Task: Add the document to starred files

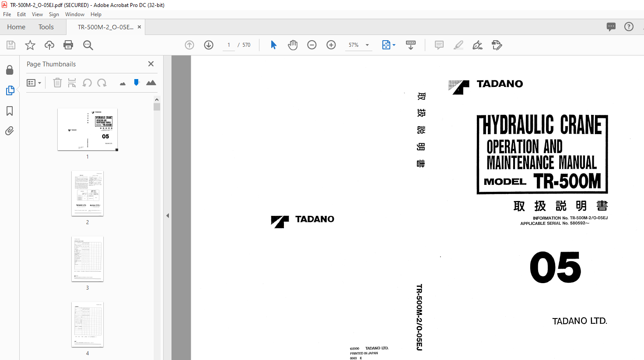Action: tap(30, 45)
